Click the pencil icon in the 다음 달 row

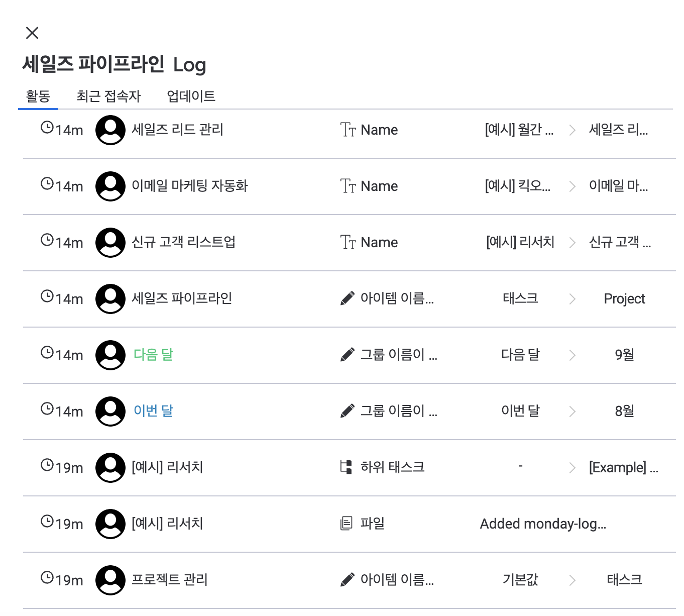point(347,355)
